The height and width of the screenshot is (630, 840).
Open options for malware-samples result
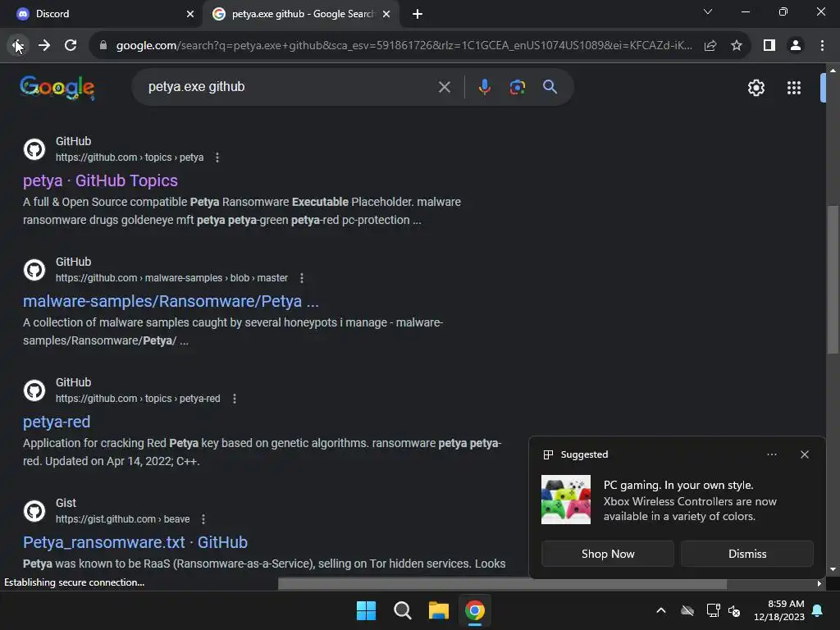pos(302,278)
